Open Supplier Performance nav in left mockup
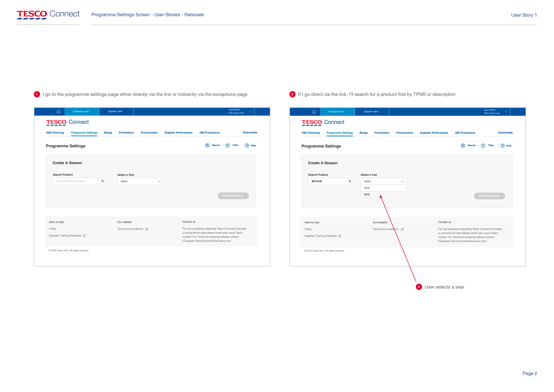The width and height of the screenshot is (554, 392). (x=178, y=133)
